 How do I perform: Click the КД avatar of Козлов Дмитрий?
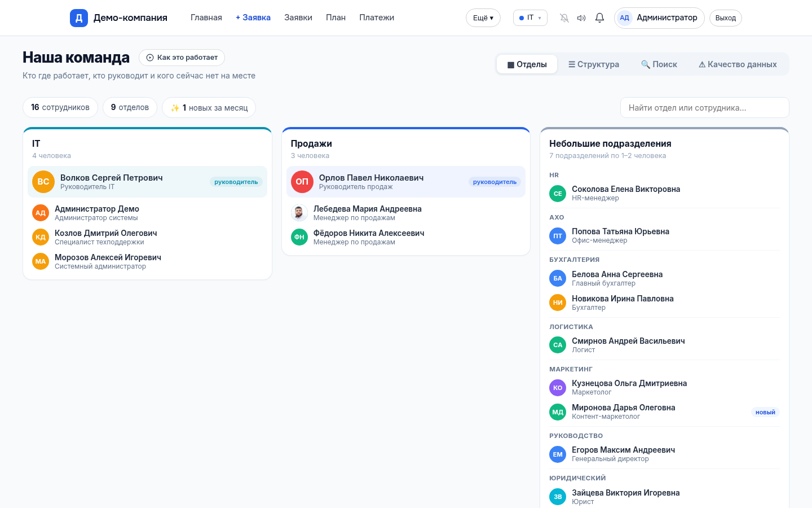[41, 237]
